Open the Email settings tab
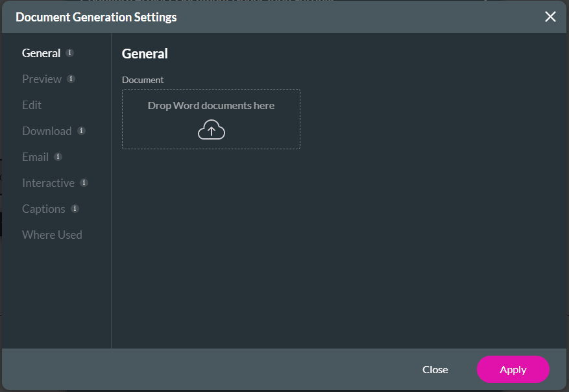 coord(35,157)
